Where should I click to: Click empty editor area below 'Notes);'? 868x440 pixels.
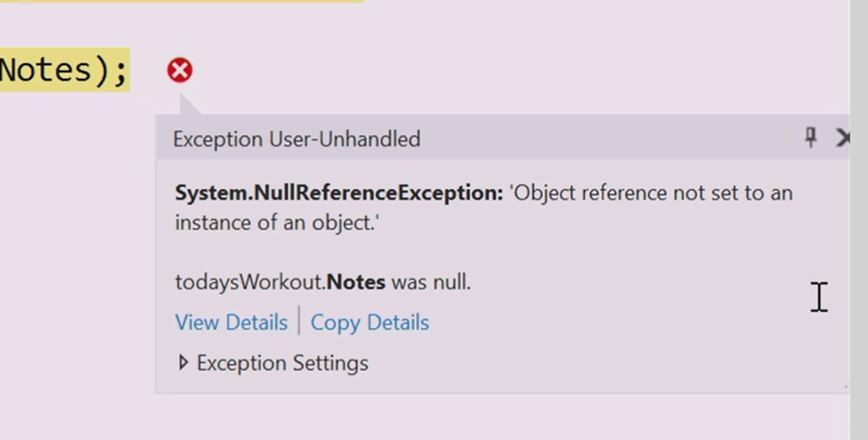click(68, 254)
